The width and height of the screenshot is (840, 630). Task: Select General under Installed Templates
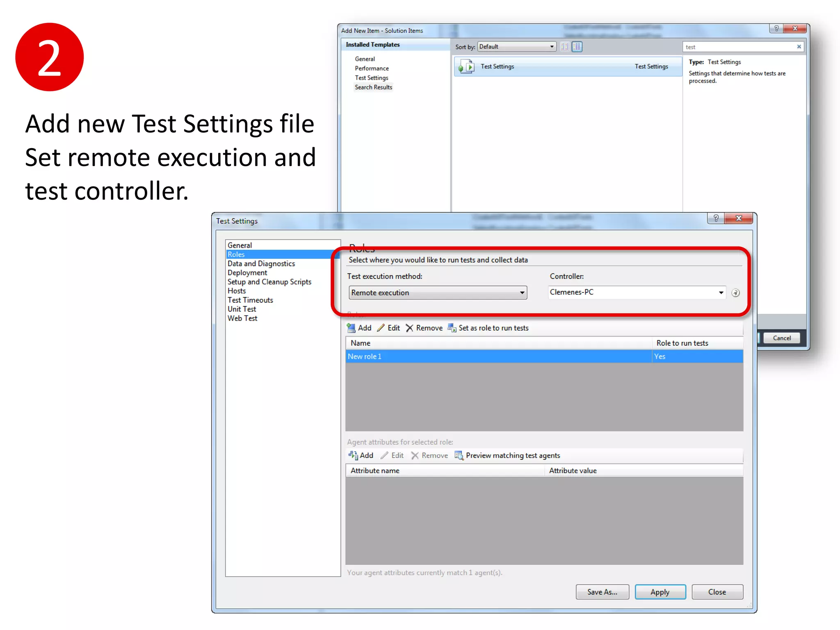(365, 59)
